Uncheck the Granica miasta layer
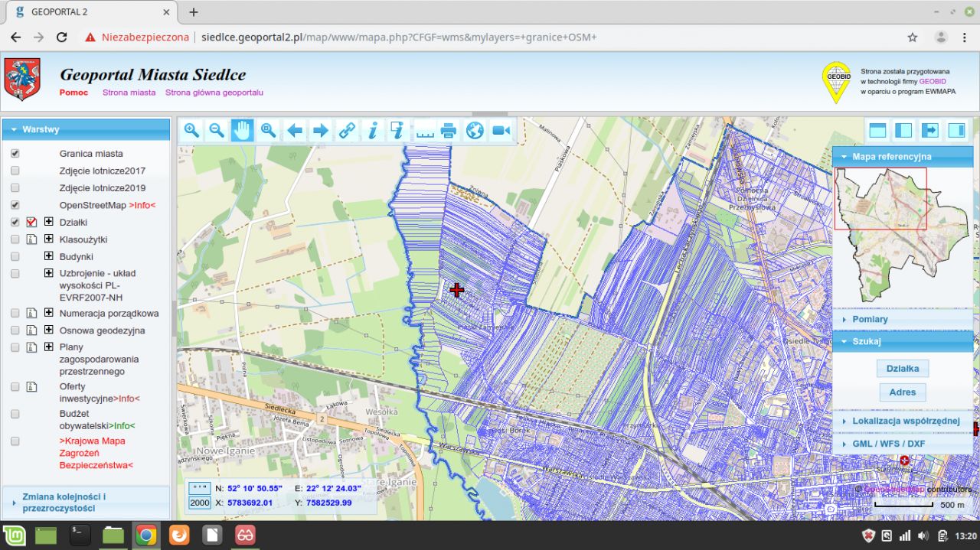The width and height of the screenshot is (980, 550). point(15,154)
